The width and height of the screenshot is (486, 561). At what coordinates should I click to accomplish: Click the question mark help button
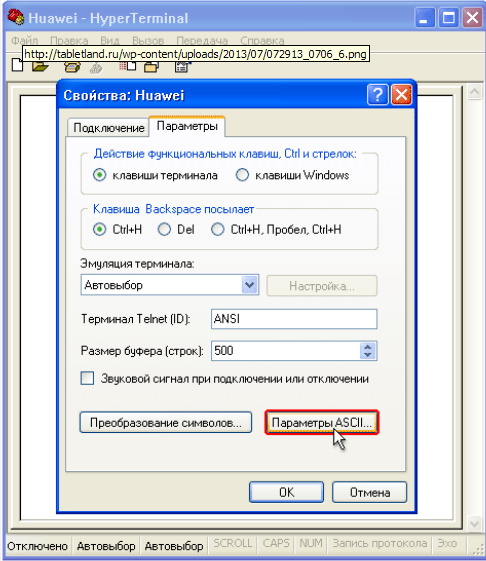point(377,95)
